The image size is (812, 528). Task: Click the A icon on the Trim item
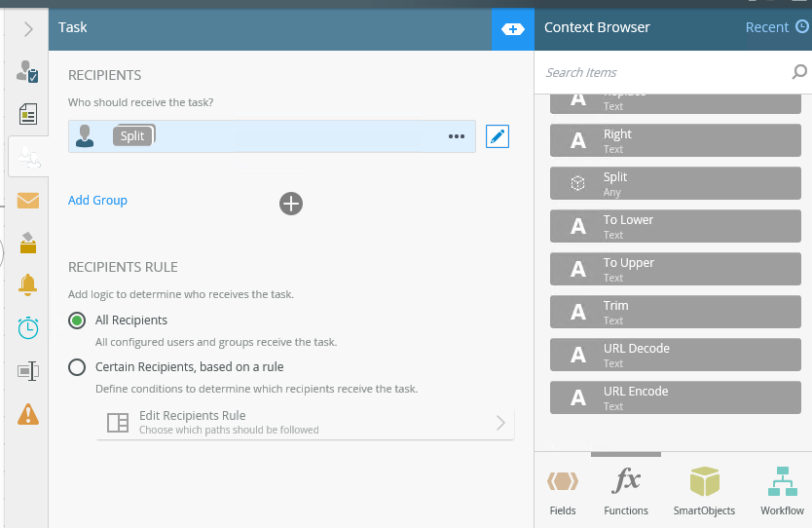(x=578, y=313)
